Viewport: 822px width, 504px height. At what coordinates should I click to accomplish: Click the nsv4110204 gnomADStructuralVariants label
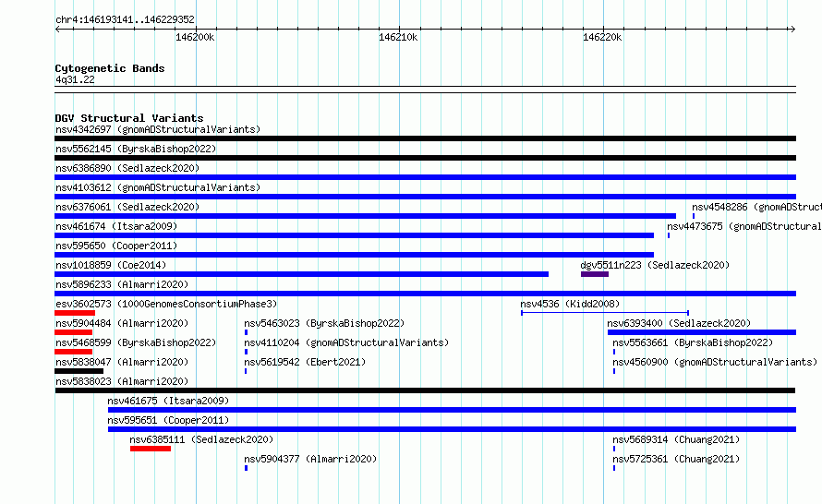coord(346,342)
